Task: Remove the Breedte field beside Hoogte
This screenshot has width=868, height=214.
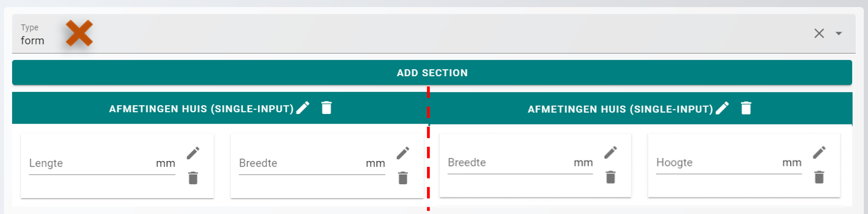Action: pos(611,177)
